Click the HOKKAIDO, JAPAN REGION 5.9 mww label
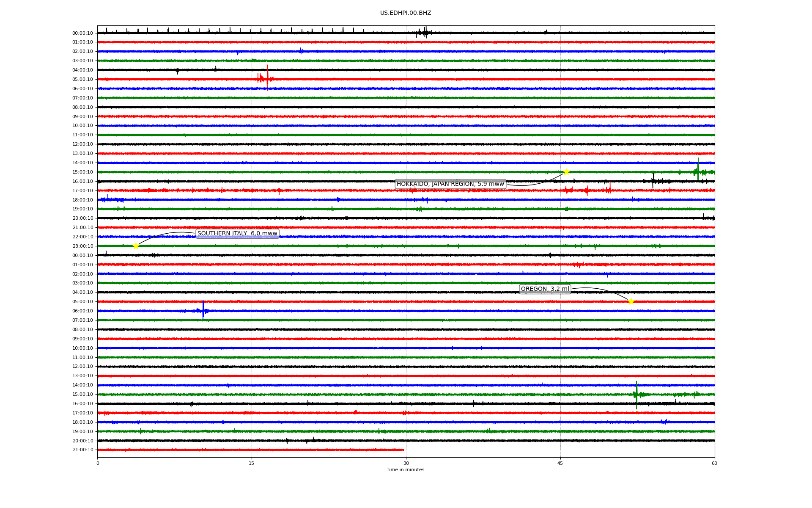812x508 pixels. click(x=450, y=184)
